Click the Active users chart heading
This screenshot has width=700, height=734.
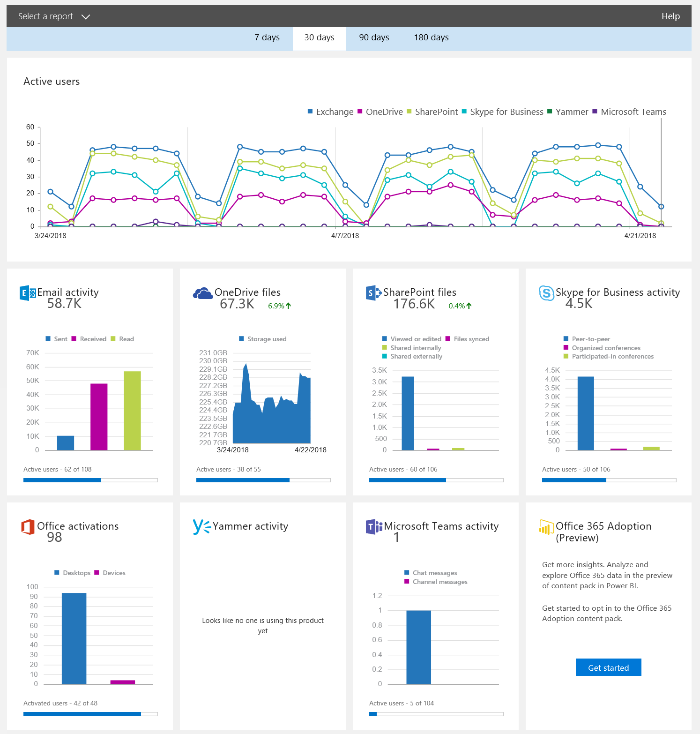(x=52, y=82)
